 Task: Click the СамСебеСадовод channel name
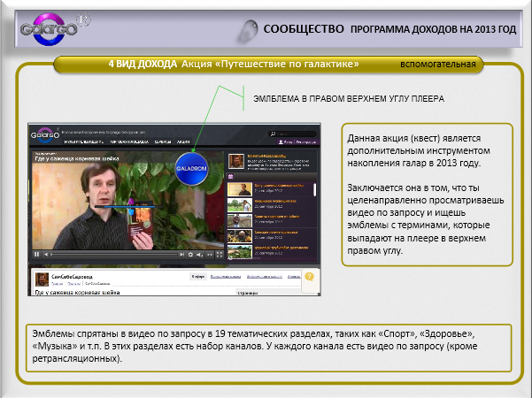pyautogui.click(x=72, y=277)
